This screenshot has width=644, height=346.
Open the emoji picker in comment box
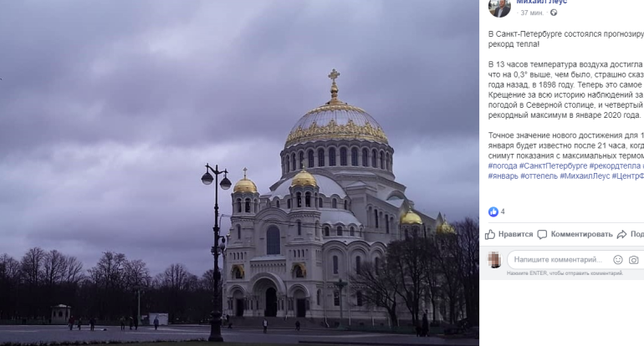pos(618,259)
